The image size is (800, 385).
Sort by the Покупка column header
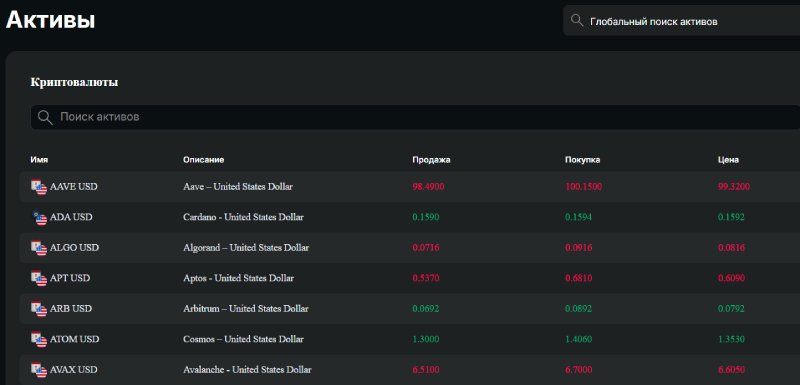583,160
